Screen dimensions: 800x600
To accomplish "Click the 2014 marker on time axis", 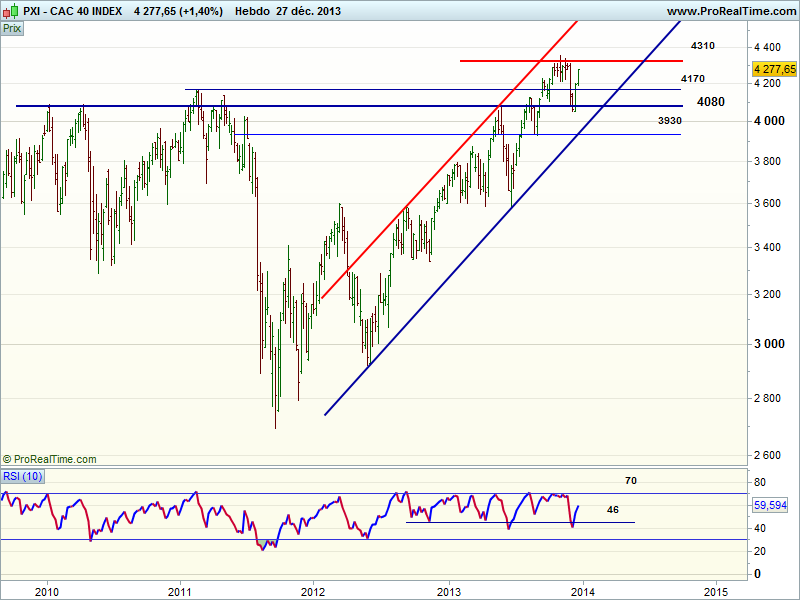I will pyautogui.click(x=582, y=589).
